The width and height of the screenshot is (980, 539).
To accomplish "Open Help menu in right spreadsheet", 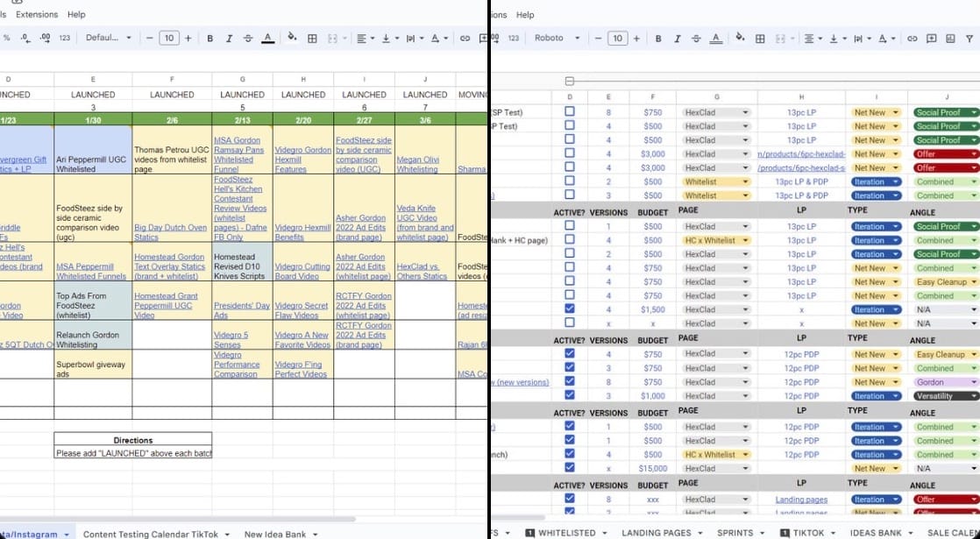I will 525,14.
